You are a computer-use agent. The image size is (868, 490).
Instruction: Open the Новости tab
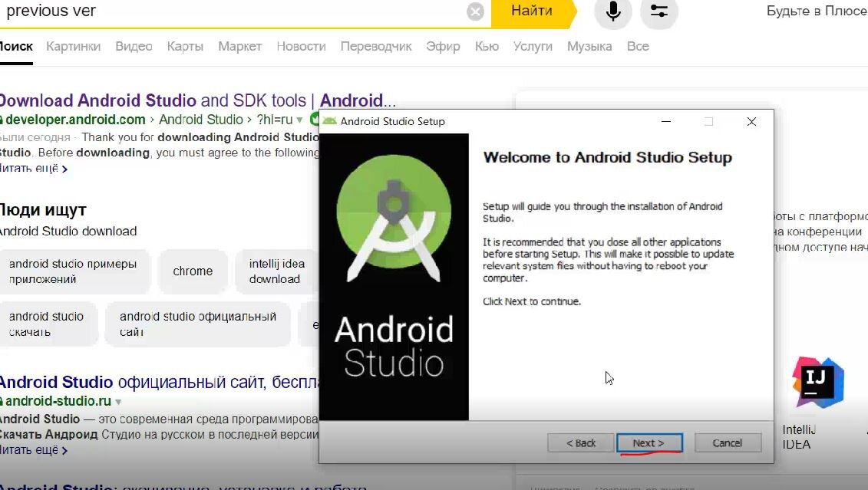tap(301, 47)
